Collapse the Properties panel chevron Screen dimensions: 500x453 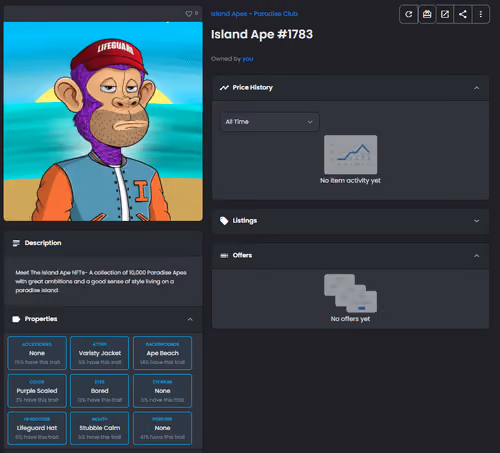[x=190, y=319]
